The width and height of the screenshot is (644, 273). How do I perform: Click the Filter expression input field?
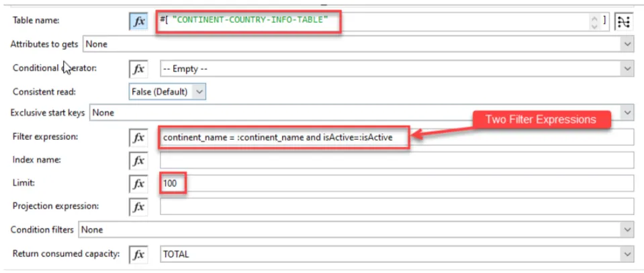(397, 138)
